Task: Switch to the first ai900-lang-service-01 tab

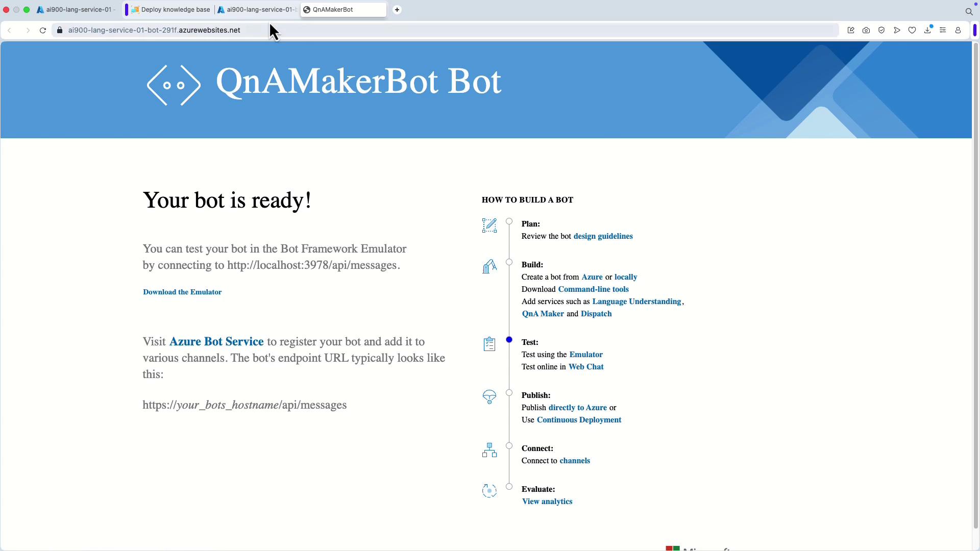Action: pyautogui.click(x=77, y=10)
